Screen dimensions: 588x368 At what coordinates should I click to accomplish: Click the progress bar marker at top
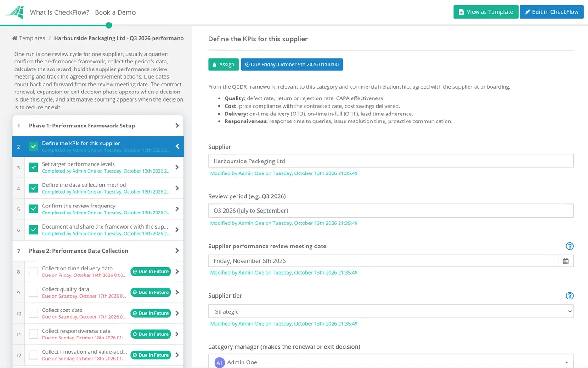tap(108, 25)
